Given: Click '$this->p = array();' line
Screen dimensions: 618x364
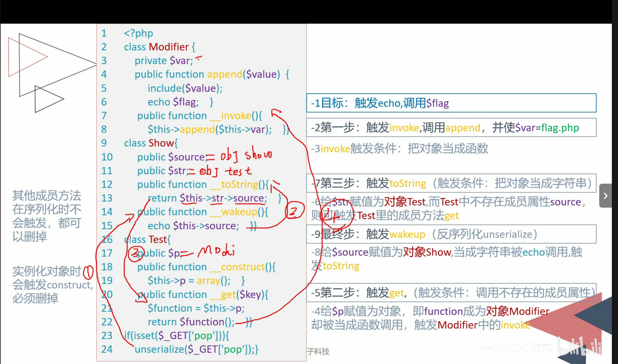Looking at the screenshot, I should pyautogui.click(x=196, y=281).
